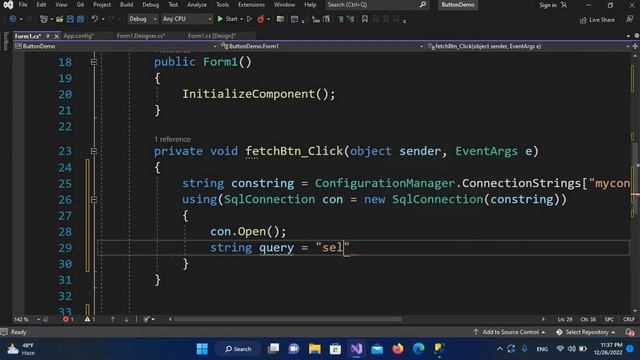Switch to the App.config tab

(x=78, y=36)
